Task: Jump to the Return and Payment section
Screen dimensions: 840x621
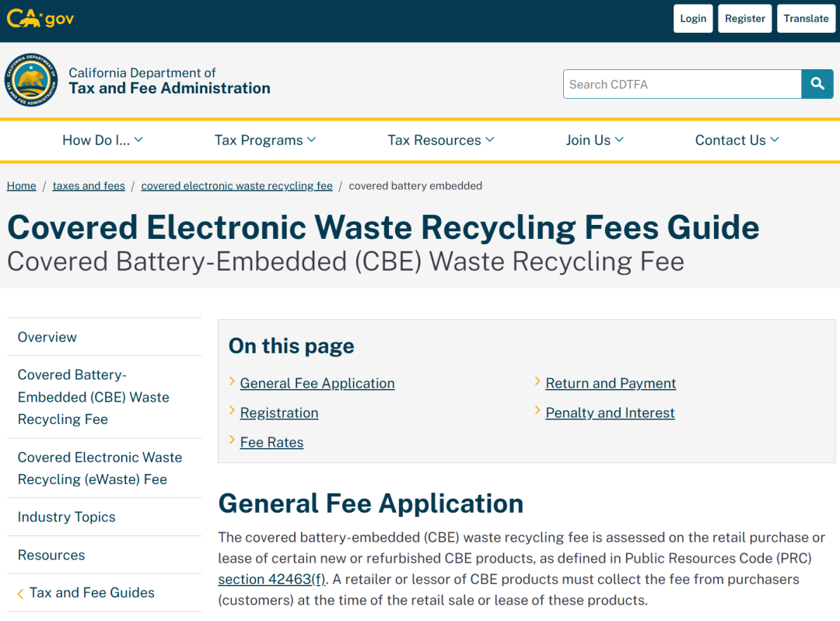Action: pyautogui.click(x=611, y=383)
